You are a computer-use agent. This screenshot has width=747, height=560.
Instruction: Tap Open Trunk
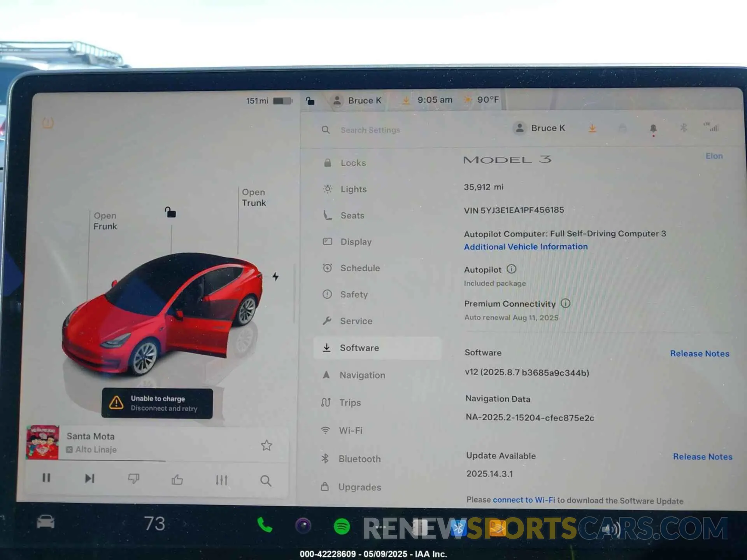[x=254, y=198]
